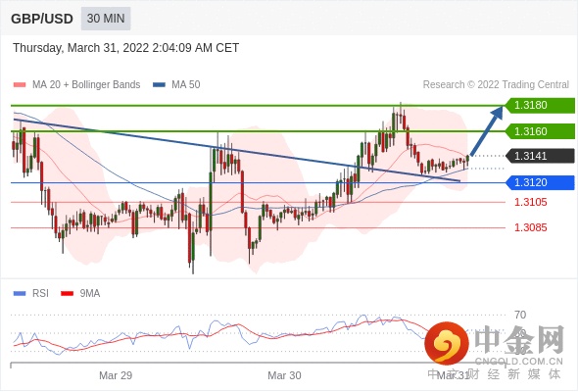Toggle the MA 50 legend entry
Screen dimensions: 578x392
(x=176, y=85)
